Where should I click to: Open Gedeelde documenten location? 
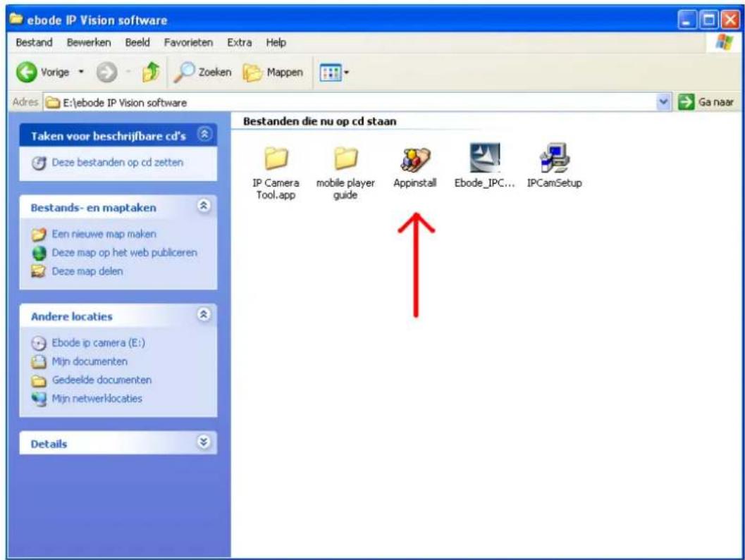101,380
